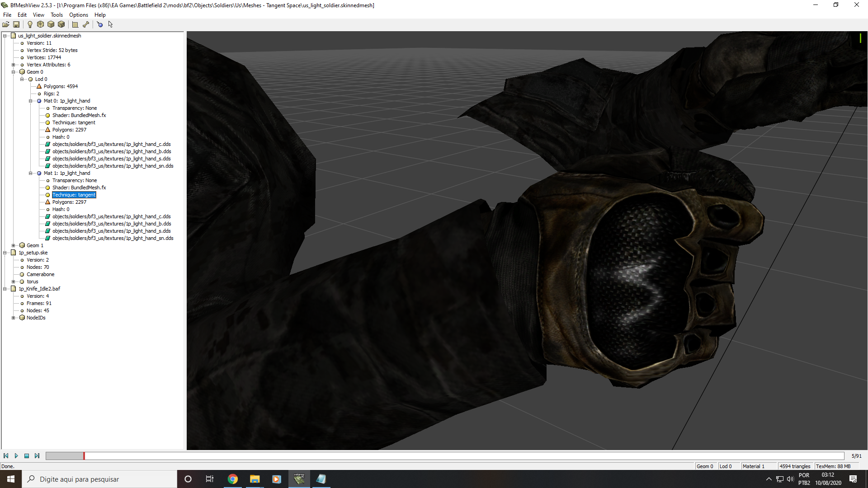Click the Polygons: 4594 triangle icon

[39, 86]
